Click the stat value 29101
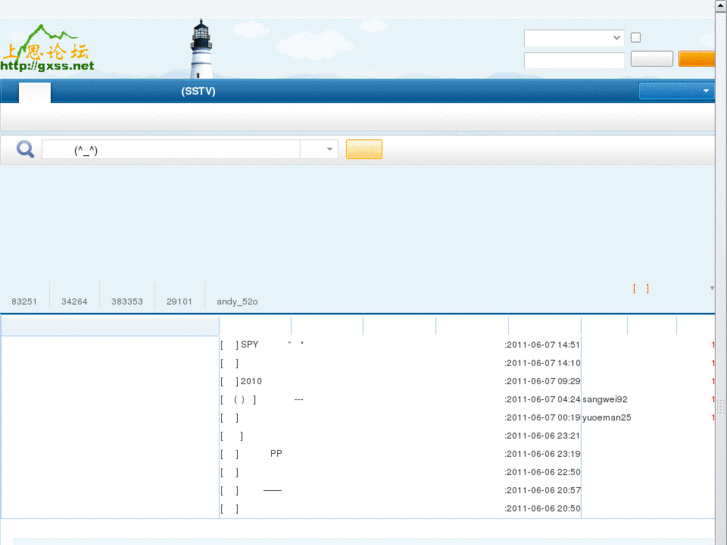727x545 pixels. pos(179,301)
